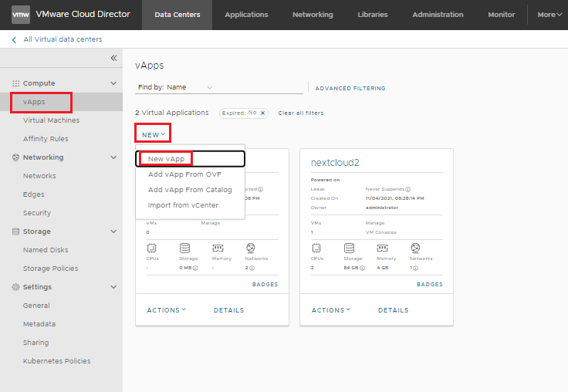Screen dimensions: 568x392
Task: Click info icon beside 0 MB storage on first card
Action: tap(195, 268)
